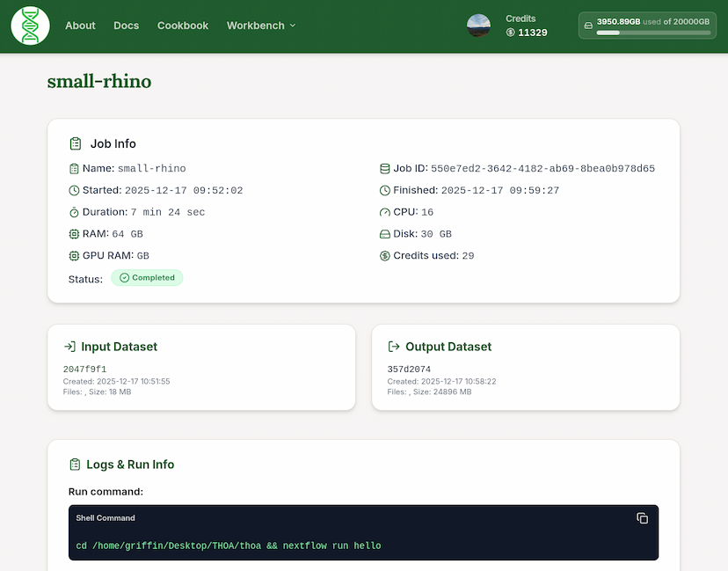Image resolution: width=728 pixels, height=571 pixels.
Task: Click the Job ID server icon
Action: click(385, 168)
